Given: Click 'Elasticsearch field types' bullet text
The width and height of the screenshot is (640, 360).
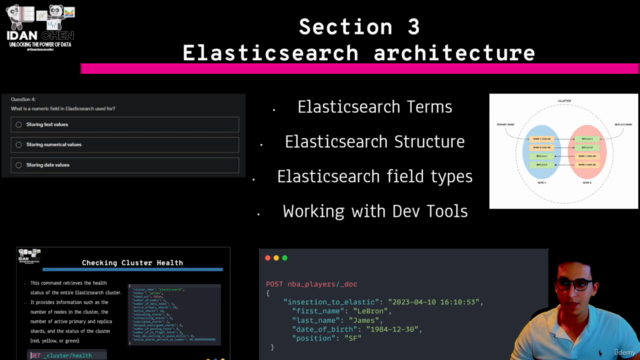Looking at the screenshot, I should coord(375,177).
